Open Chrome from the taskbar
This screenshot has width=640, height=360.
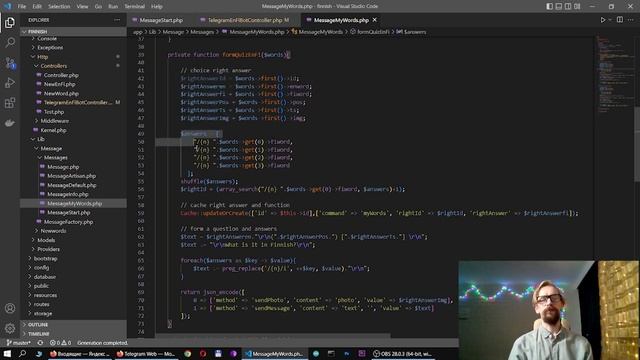pyautogui.click(x=187, y=353)
